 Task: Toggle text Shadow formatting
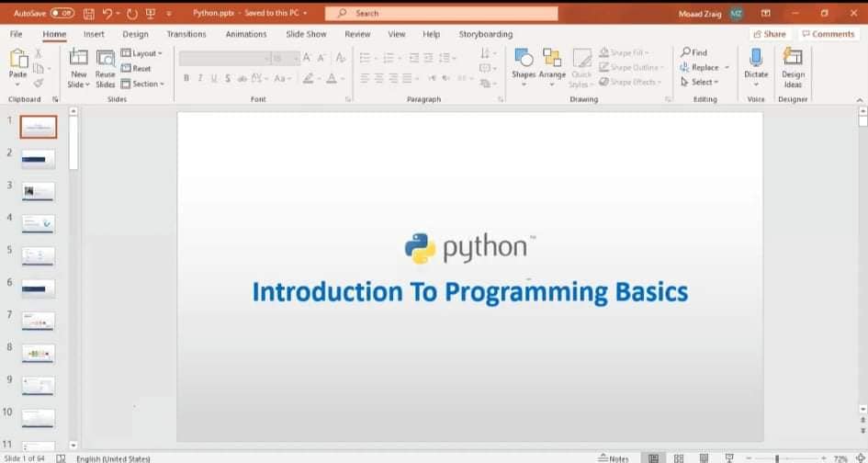pos(228,78)
